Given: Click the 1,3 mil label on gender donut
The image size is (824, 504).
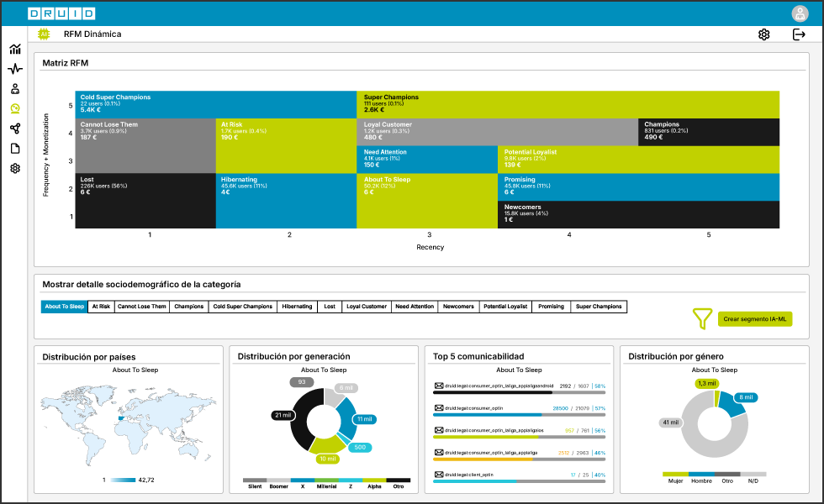Looking at the screenshot, I should 707,383.
